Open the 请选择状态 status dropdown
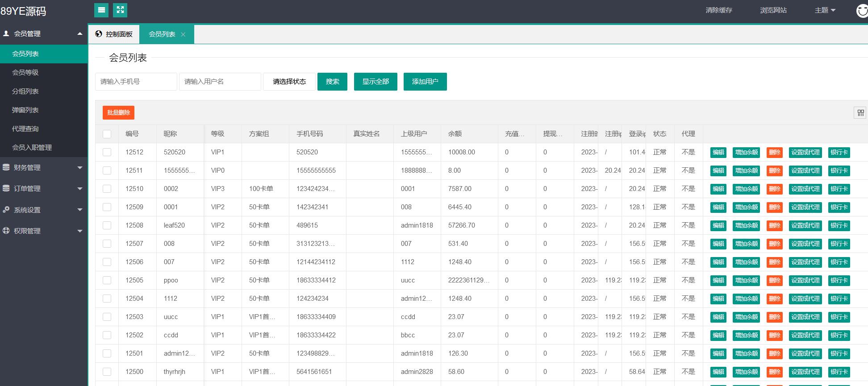 click(289, 82)
